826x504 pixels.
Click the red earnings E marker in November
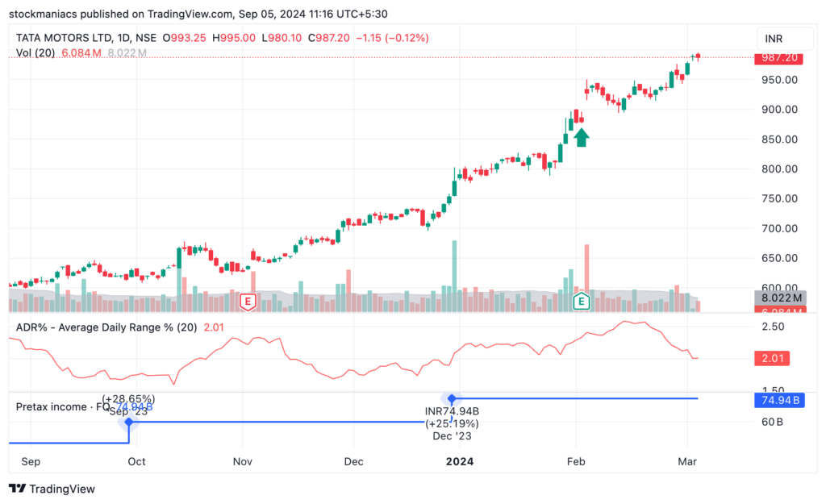248,302
